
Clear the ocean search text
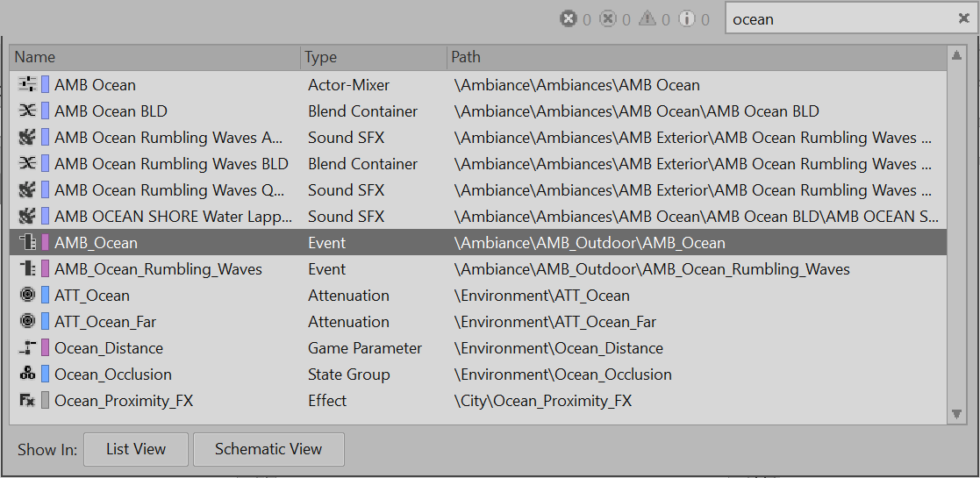[962, 18]
